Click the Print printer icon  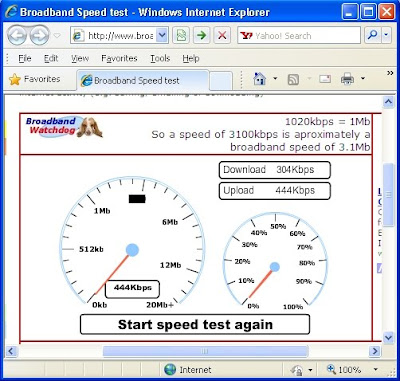[x=347, y=79]
